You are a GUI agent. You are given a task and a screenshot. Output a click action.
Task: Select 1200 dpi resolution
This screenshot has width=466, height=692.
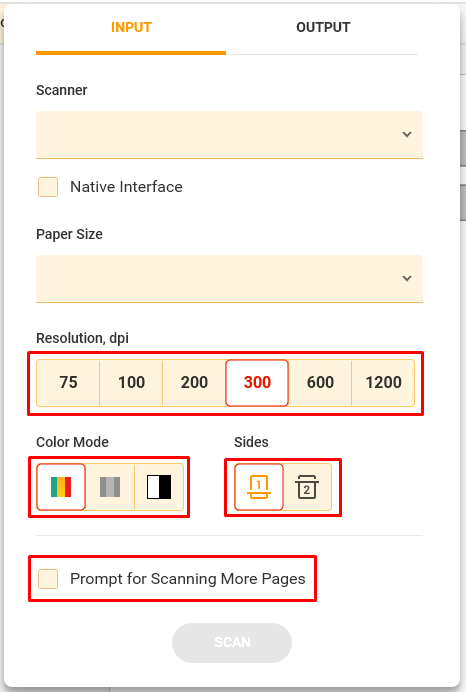click(x=383, y=382)
